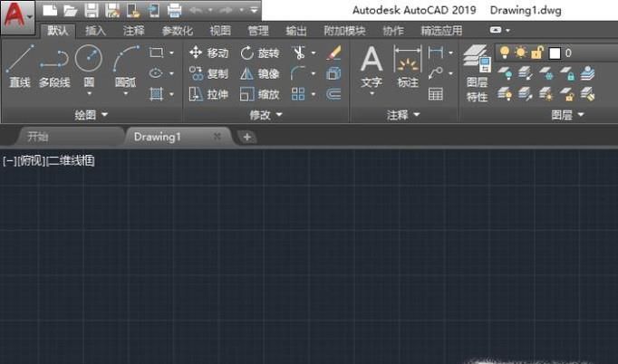
Task: Select the Line (直线) drawing tool
Action: coord(19,67)
